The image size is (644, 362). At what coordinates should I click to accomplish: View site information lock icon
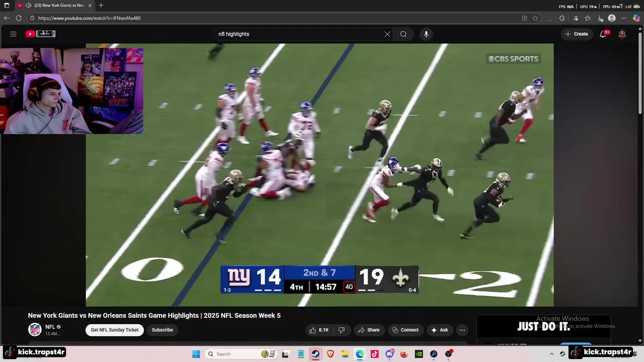coord(32,18)
